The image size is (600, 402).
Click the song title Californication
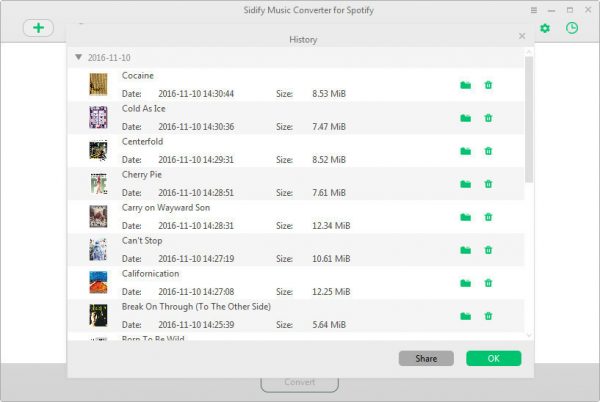pos(150,273)
